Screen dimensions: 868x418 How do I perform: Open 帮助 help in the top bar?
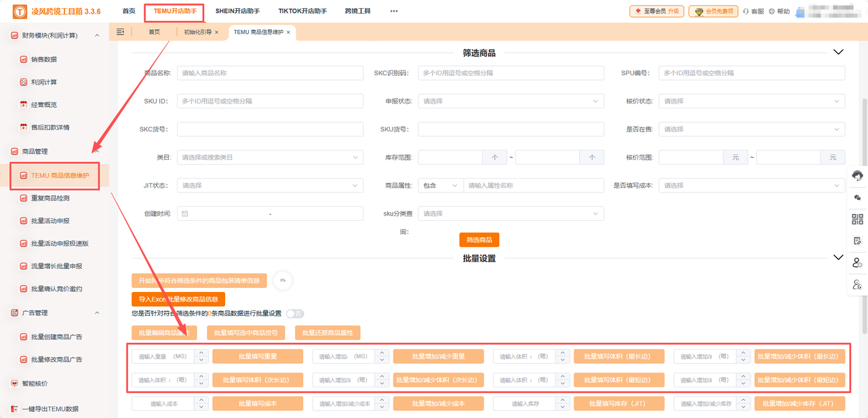(x=779, y=12)
